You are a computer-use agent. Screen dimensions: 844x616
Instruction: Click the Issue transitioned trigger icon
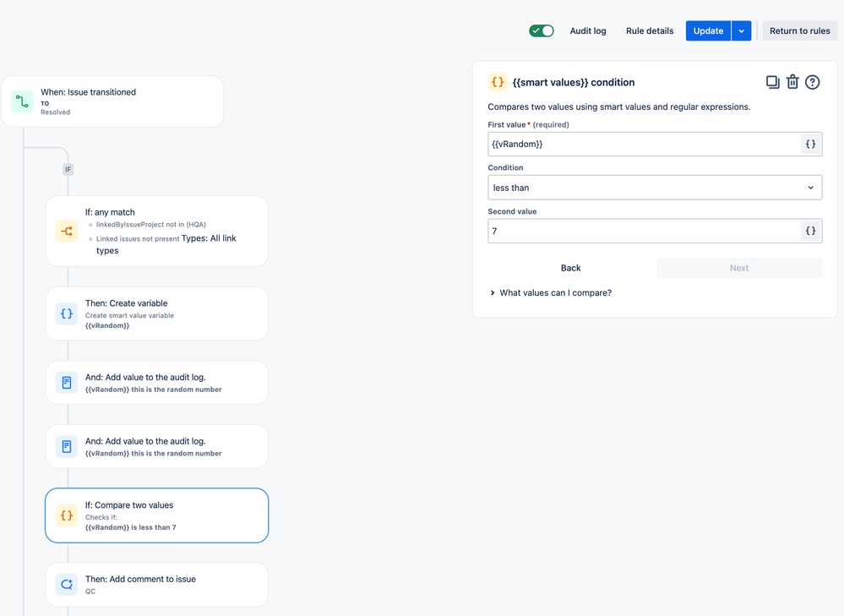[x=22, y=101]
